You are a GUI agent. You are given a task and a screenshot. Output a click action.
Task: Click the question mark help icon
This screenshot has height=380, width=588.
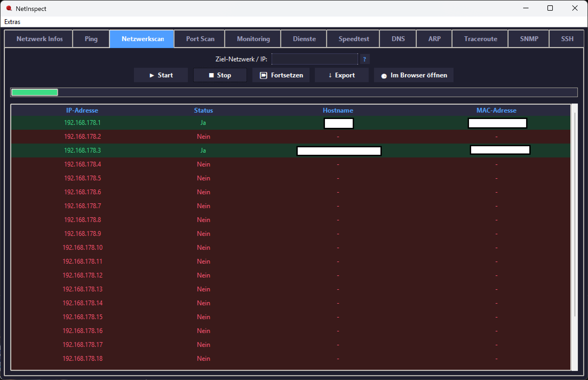(x=364, y=59)
